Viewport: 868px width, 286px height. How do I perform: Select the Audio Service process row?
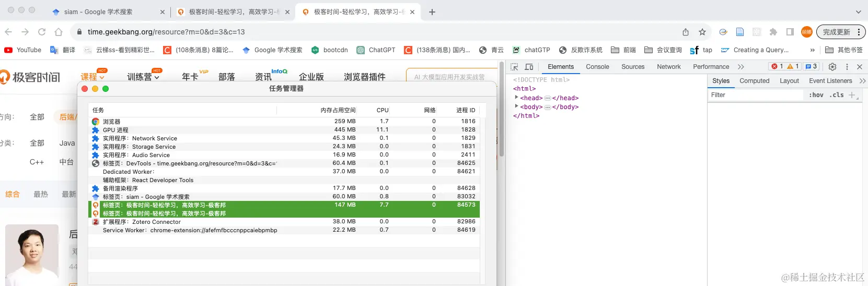pos(284,155)
